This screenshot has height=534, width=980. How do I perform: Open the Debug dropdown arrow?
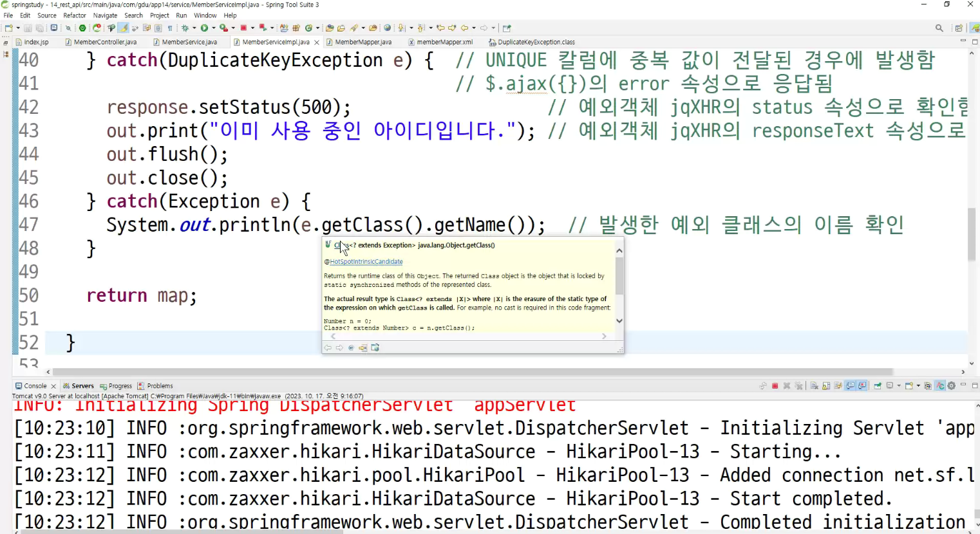(x=194, y=28)
